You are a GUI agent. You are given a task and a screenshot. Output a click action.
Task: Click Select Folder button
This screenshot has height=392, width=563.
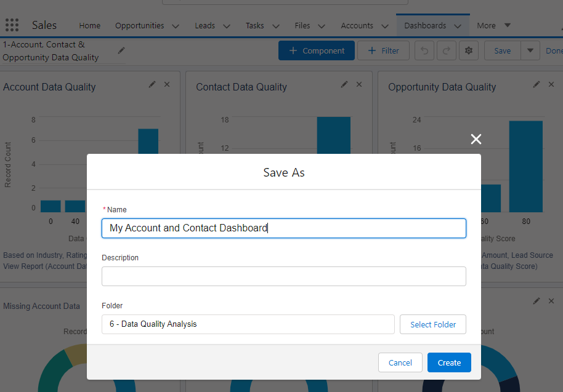[432, 324]
